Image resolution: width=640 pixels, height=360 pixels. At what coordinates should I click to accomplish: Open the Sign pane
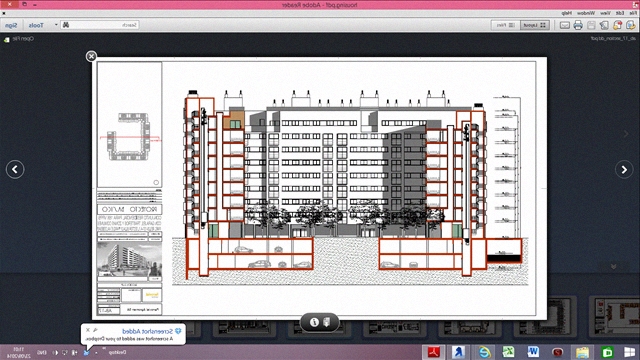pyautogui.click(x=11, y=25)
